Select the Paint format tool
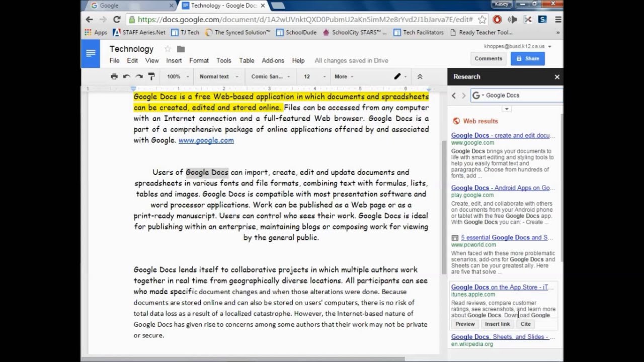Image resolution: width=644 pixels, height=362 pixels. point(151,76)
